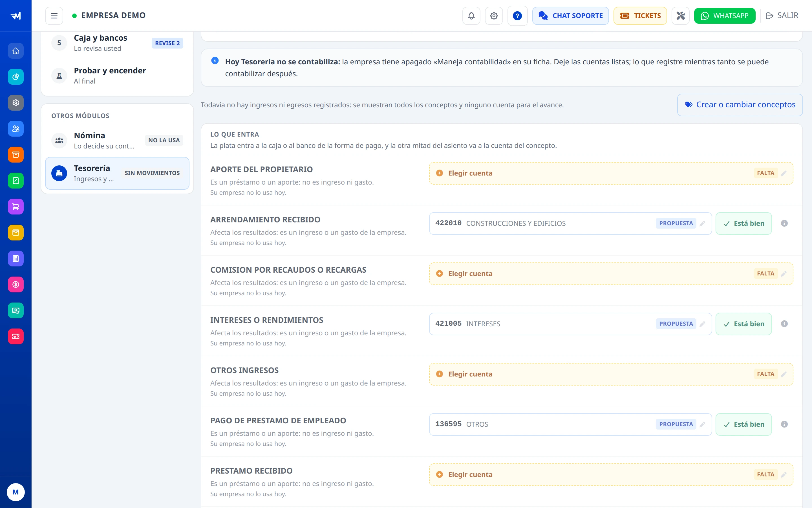
Task: Open notifications bell
Action: coord(471,16)
